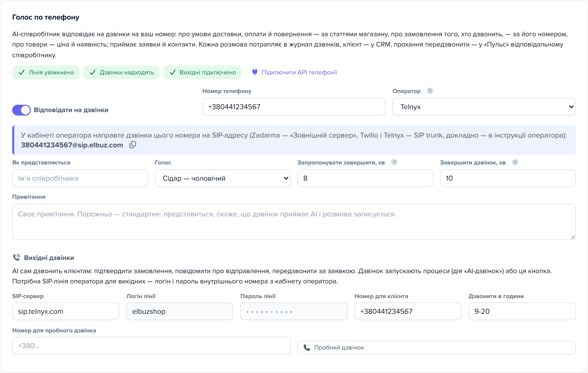Open the help hint for Запропонувати завершити, хв

[x=394, y=162]
